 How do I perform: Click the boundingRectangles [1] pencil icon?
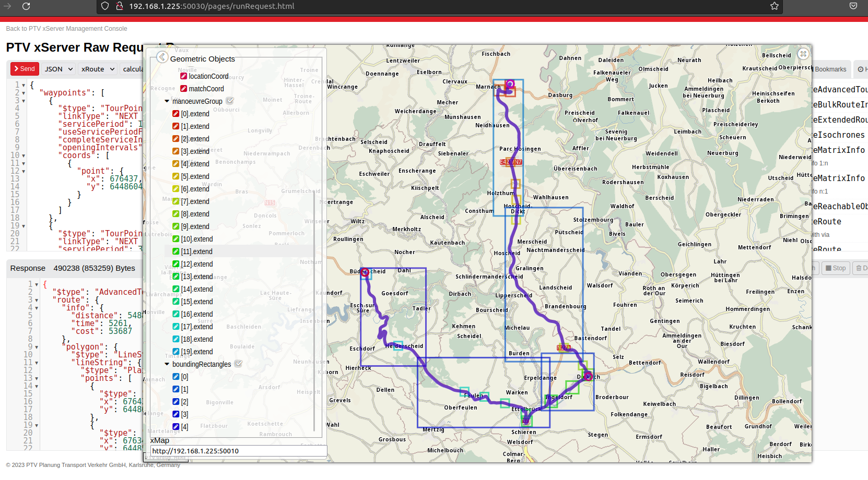coord(176,389)
